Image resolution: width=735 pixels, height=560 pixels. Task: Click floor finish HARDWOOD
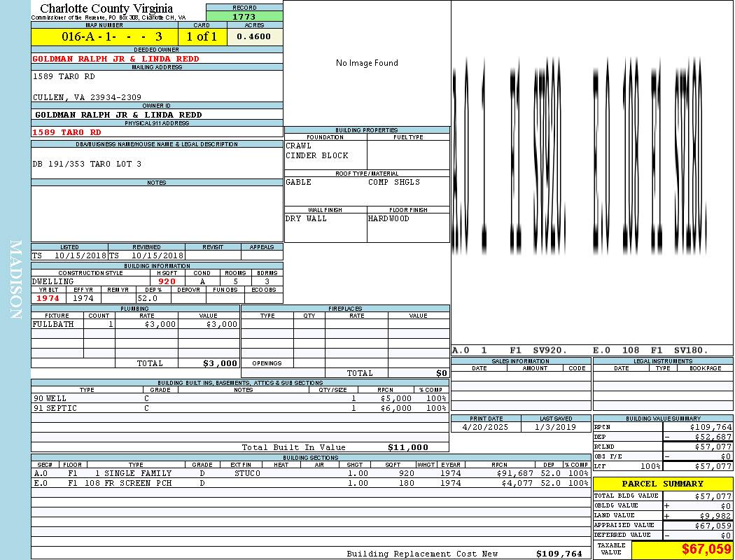coord(388,218)
